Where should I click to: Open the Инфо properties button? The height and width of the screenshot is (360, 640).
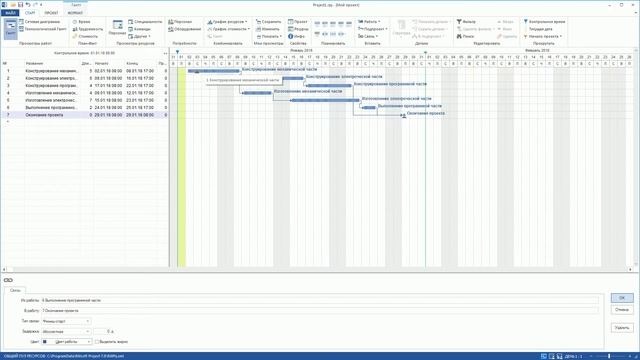pos(296,36)
